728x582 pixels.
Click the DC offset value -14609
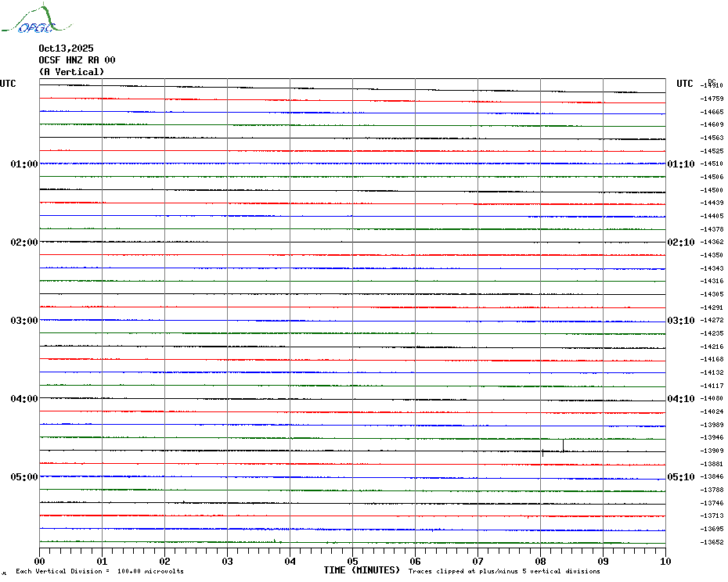point(712,125)
